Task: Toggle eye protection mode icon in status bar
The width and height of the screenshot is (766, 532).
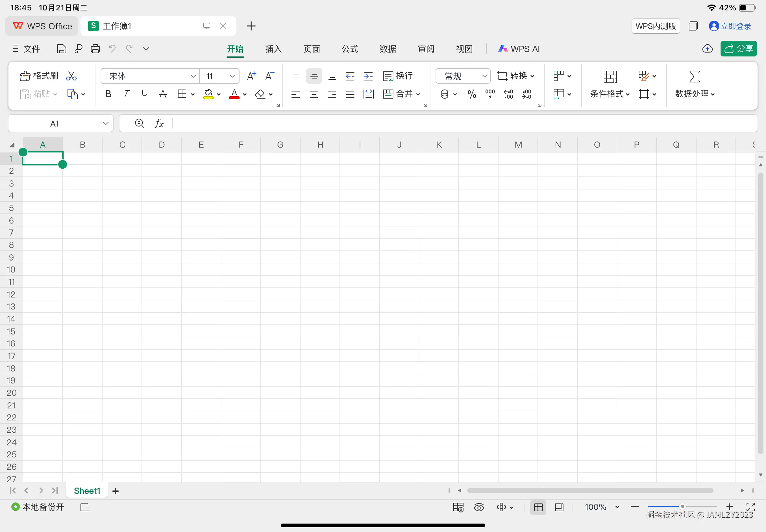Action: pos(479,507)
